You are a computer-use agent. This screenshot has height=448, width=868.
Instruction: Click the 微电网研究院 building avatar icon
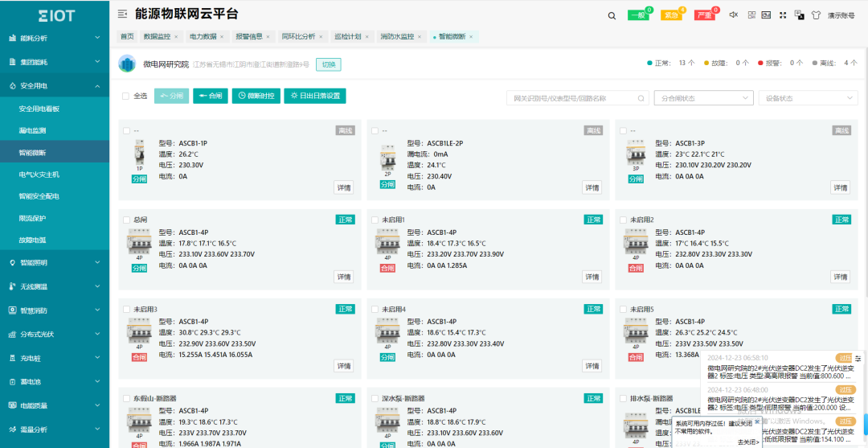(x=127, y=64)
